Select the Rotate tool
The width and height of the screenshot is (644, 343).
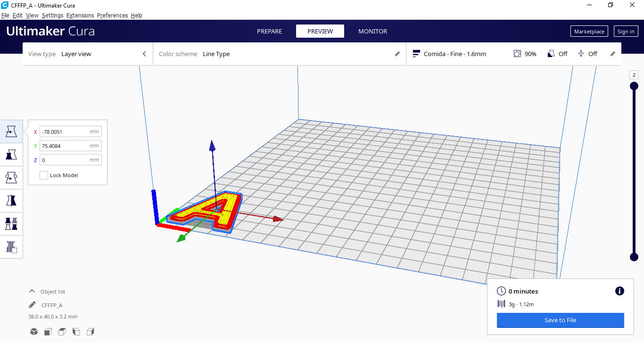[11, 178]
